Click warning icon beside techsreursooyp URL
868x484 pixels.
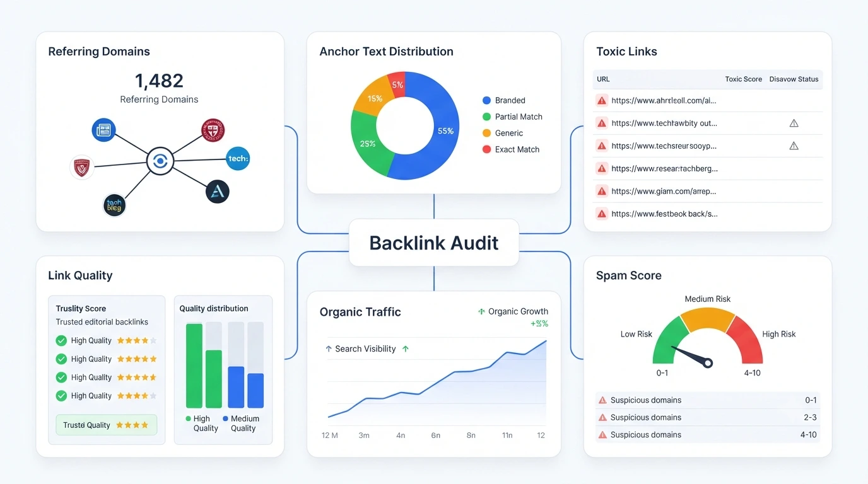[x=602, y=146]
